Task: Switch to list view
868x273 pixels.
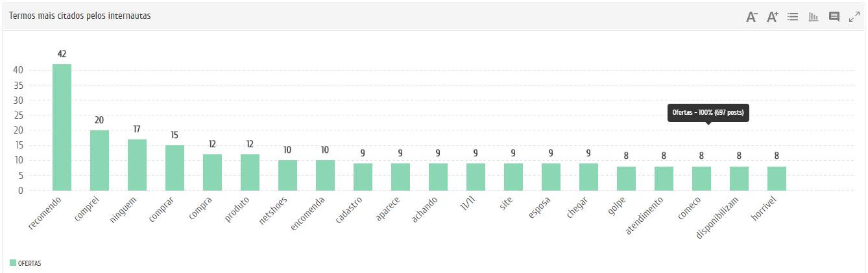Action: 792,17
